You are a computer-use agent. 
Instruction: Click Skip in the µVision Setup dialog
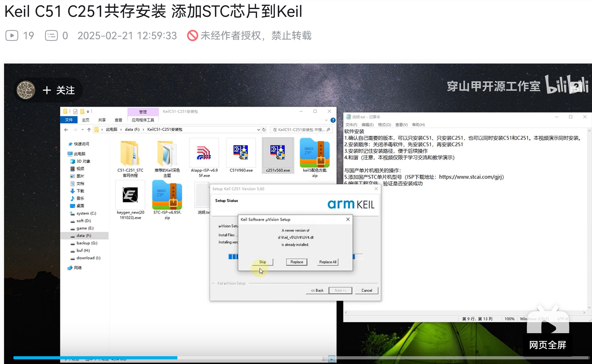pos(262,262)
